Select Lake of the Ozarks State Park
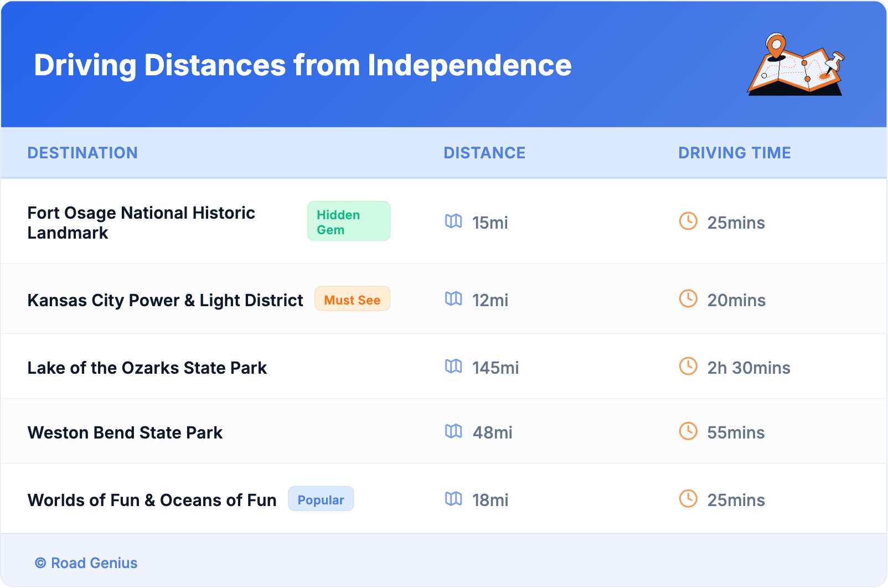Image resolution: width=888 pixels, height=588 pixels. pos(147,368)
